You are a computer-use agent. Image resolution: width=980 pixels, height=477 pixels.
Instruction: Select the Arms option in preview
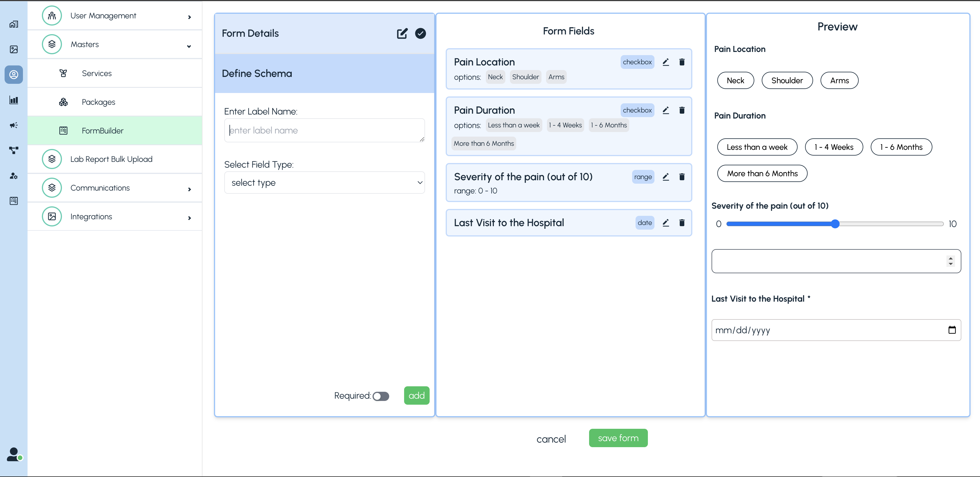pos(839,81)
